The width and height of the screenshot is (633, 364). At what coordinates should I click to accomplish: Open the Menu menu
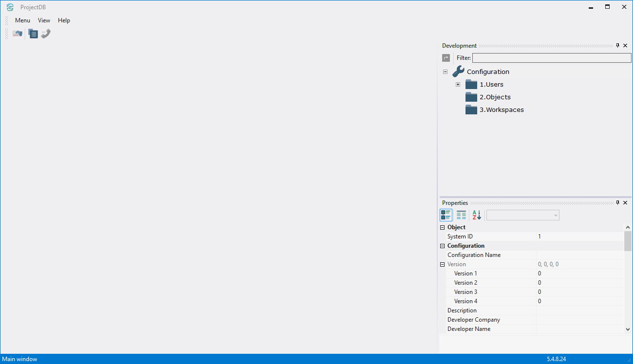click(22, 20)
